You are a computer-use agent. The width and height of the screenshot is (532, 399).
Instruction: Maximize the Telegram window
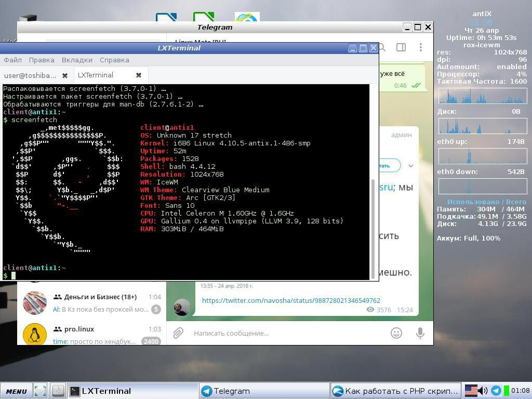pos(418,27)
